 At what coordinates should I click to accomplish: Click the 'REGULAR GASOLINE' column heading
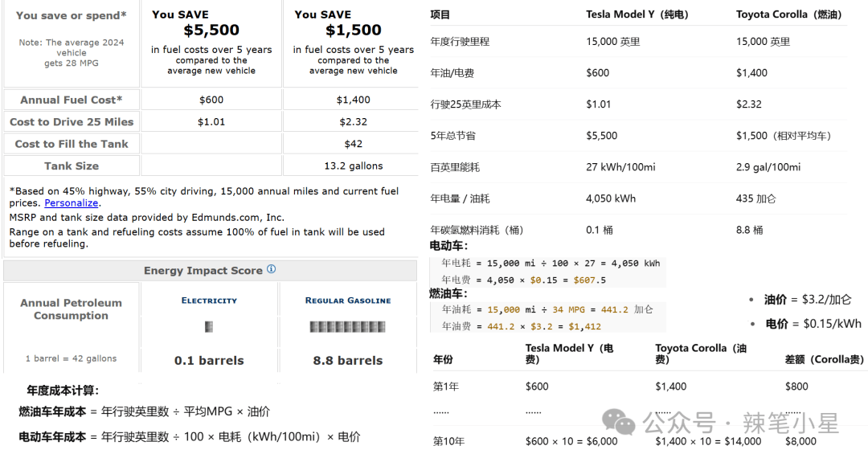point(348,301)
